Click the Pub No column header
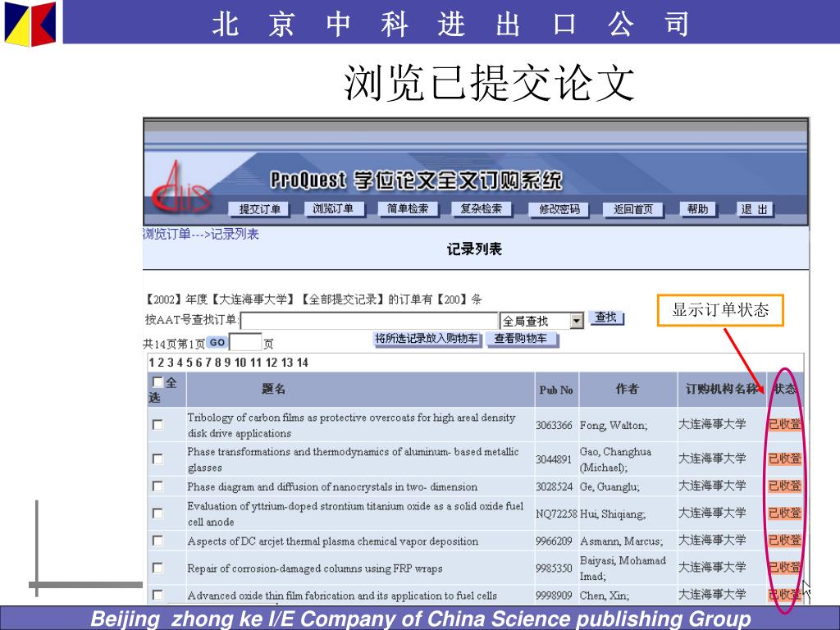The image size is (840, 630). pos(556,390)
